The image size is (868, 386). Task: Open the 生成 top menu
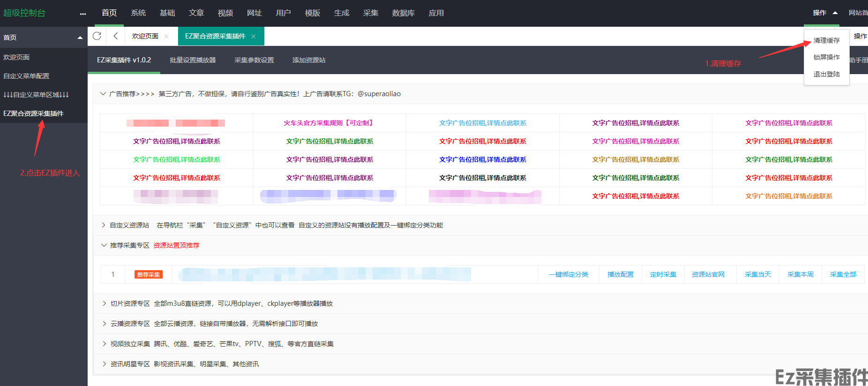pos(342,13)
